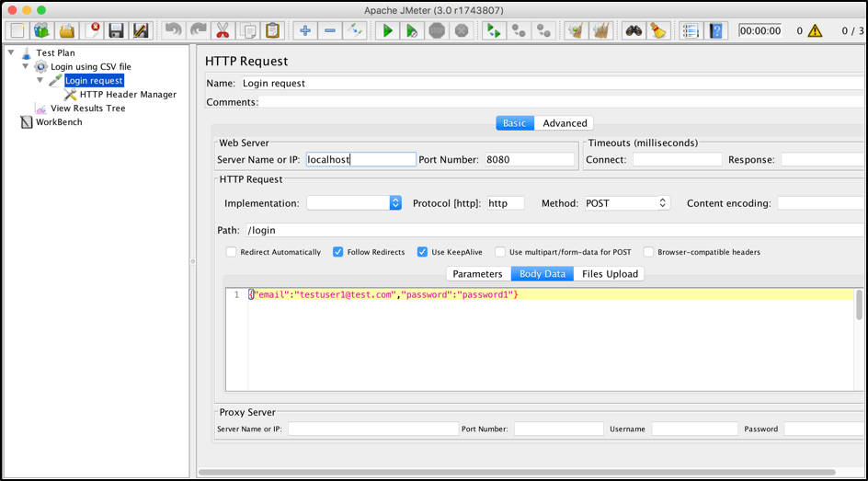Click the warning triangle log indicator
Screen dimensions: 868x481
click(x=815, y=31)
